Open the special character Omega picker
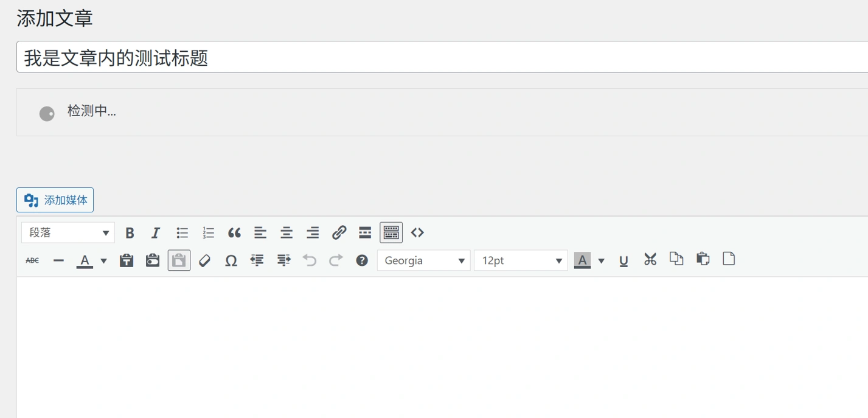Screen dimensions: 868x418 (x=231, y=260)
